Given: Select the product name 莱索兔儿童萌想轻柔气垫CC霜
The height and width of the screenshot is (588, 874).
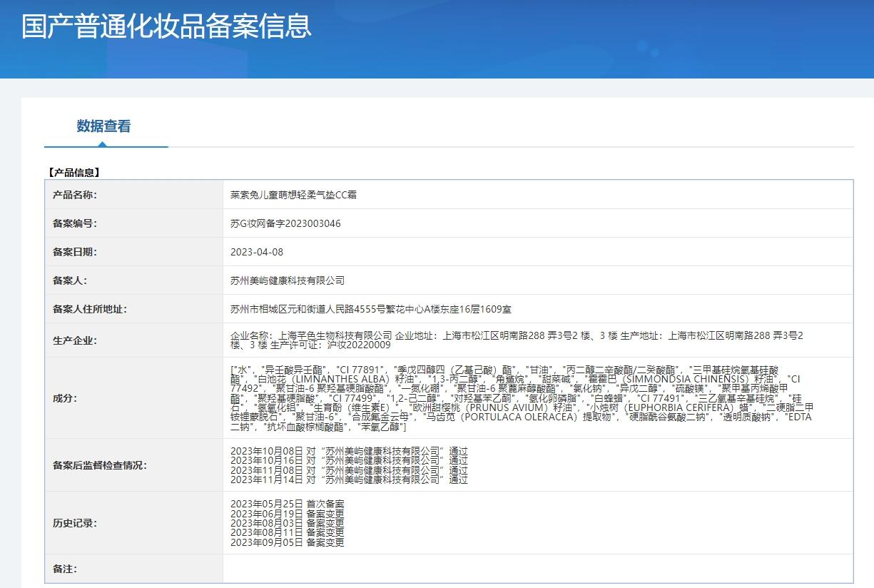Looking at the screenshot, I should tap(294, 195).
